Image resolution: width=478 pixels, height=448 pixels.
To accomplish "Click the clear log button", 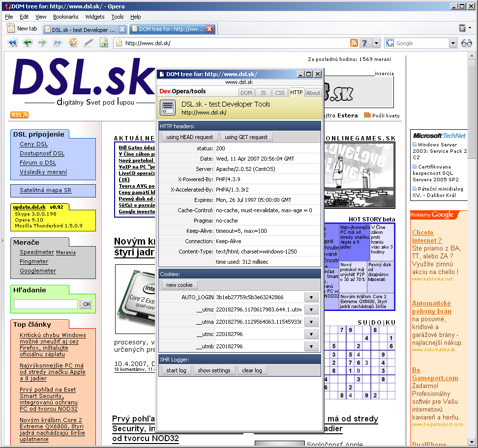I will (x=252, y=370).
